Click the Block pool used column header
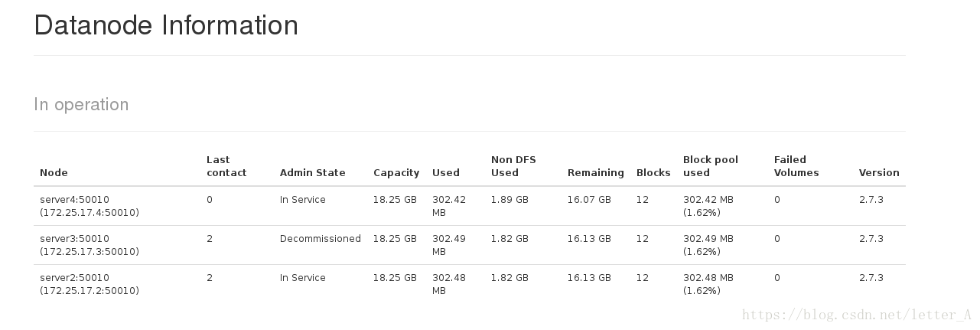Image resolution: width=980 pixels, height=330 pixels. (x=710, y=166)
